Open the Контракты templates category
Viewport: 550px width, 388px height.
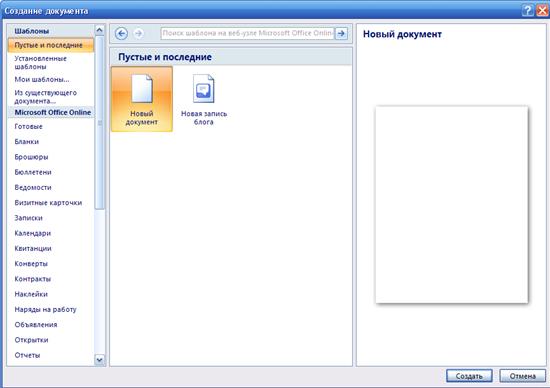coord(33,279)
